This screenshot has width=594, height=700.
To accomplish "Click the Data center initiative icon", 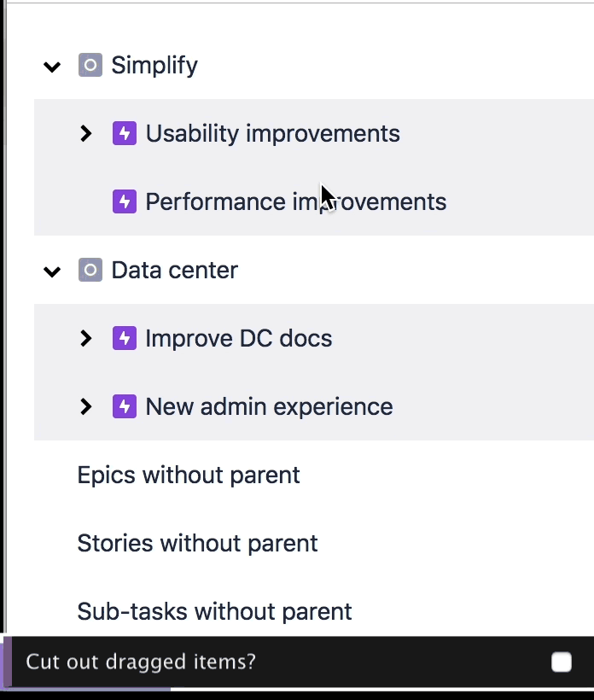I will click(x=90, y=270).
